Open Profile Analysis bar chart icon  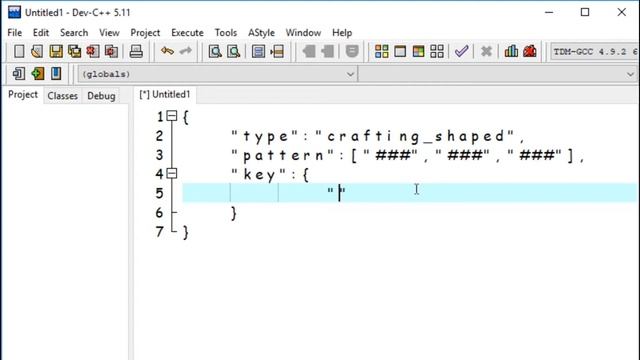(x=511, y=51)
